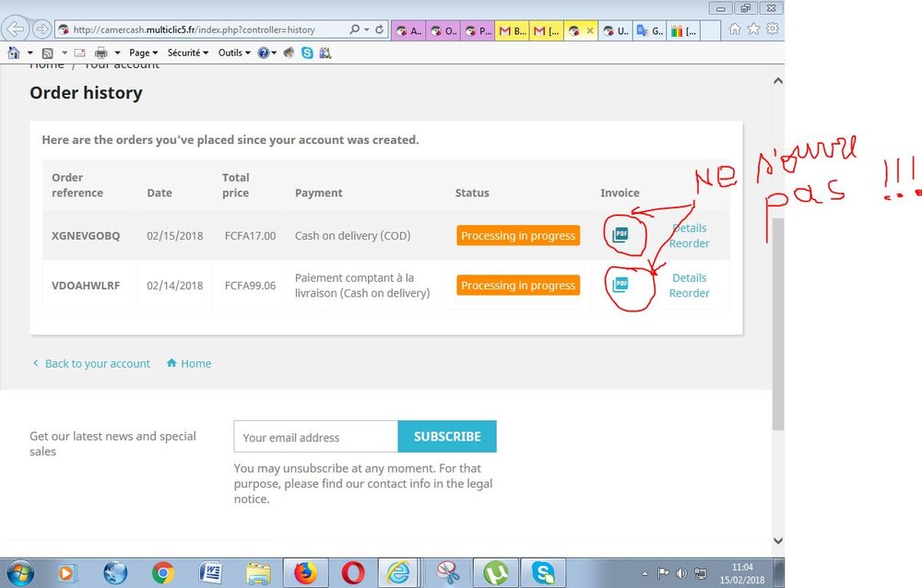Refresh the page with the reload icon

(380, 29)
